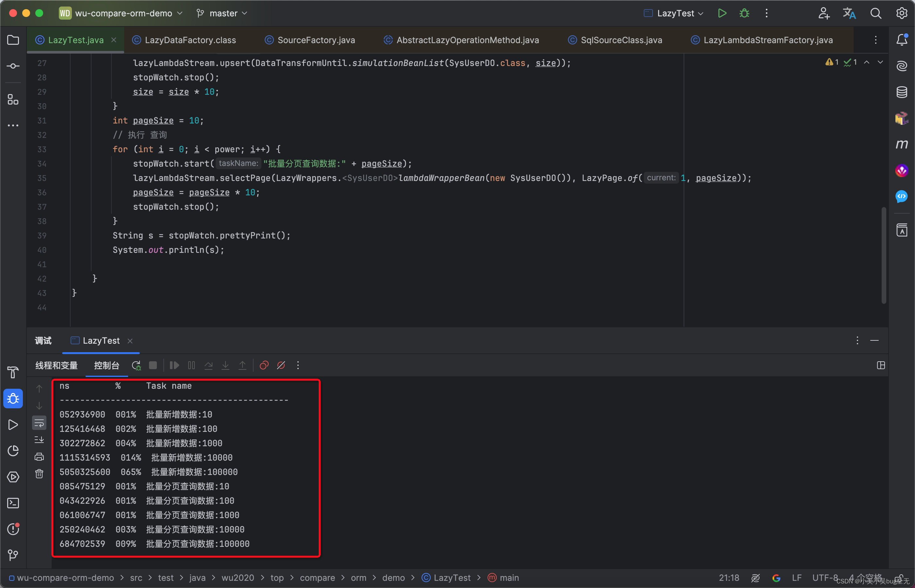Click the LF line separator in status bar
915x588 pixels.
(x=797, y=578)
